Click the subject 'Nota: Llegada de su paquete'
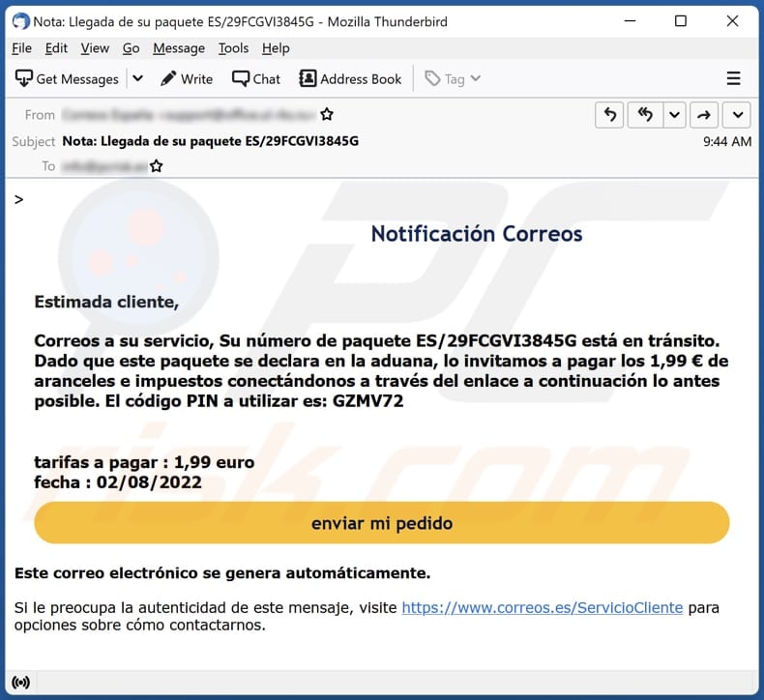 point(211,141)
